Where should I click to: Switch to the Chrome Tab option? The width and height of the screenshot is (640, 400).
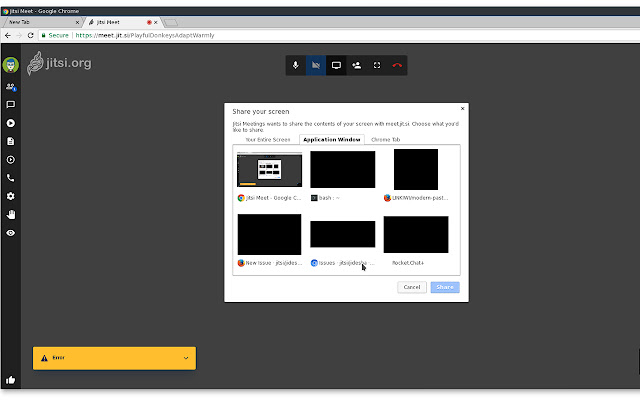[385, 140]
